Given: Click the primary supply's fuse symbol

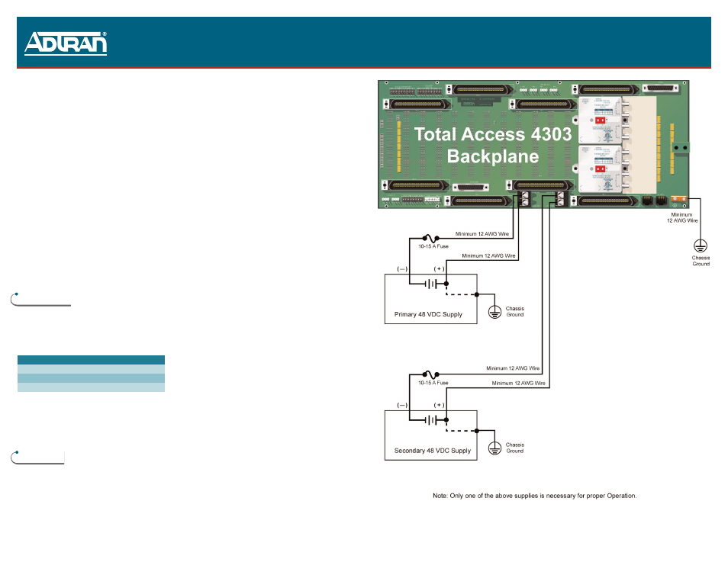Looking at the screenshot, I should point(431,239).
